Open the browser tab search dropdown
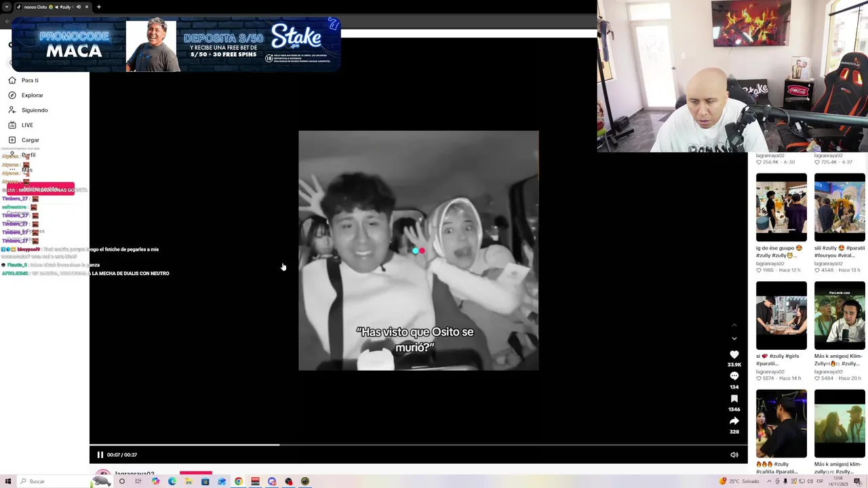Viewport: 868px width, 488px height. 7,7
